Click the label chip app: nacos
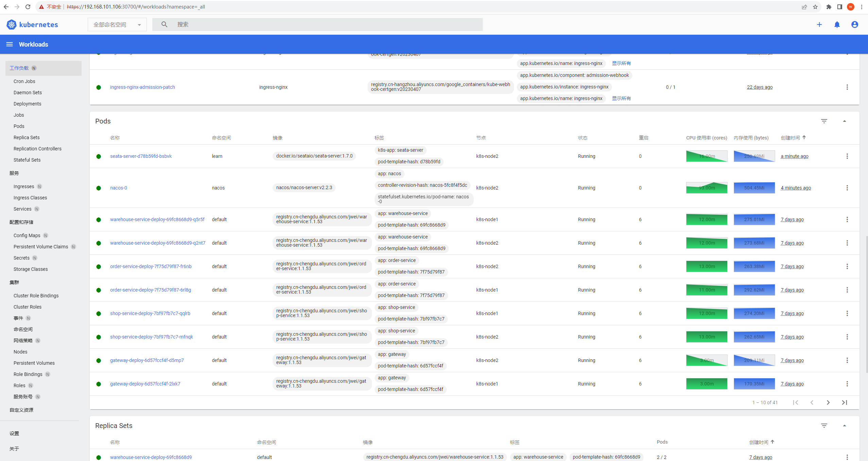 pos(389,174)
